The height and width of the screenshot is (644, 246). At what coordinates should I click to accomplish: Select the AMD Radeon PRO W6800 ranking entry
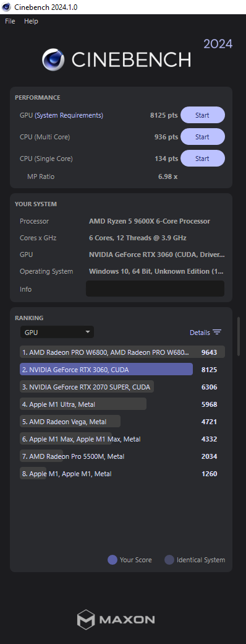coord(122,352)
